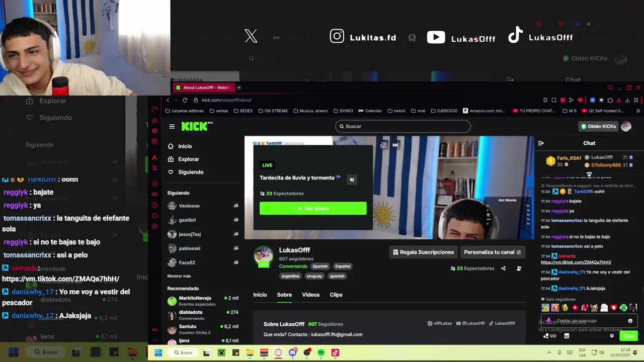Open the Calendar bookmark

(x=370, y=111)
